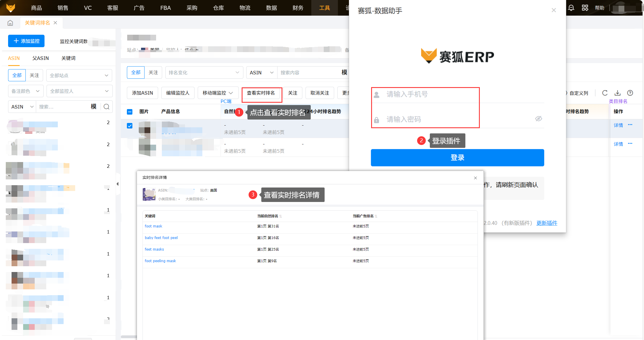Screen dimensions: 644x340
Task: Toggle the select-all header checkbox
Action: 130,112
